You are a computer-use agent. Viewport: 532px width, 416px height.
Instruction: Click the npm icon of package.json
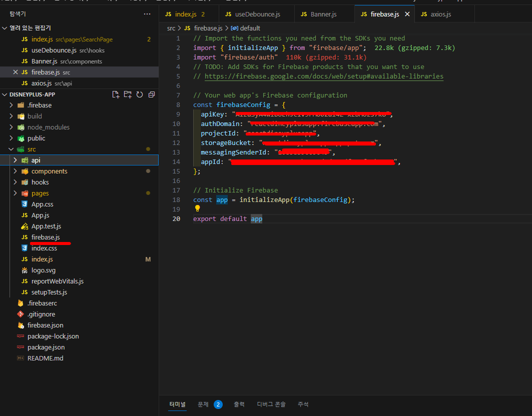coord(21,347)
